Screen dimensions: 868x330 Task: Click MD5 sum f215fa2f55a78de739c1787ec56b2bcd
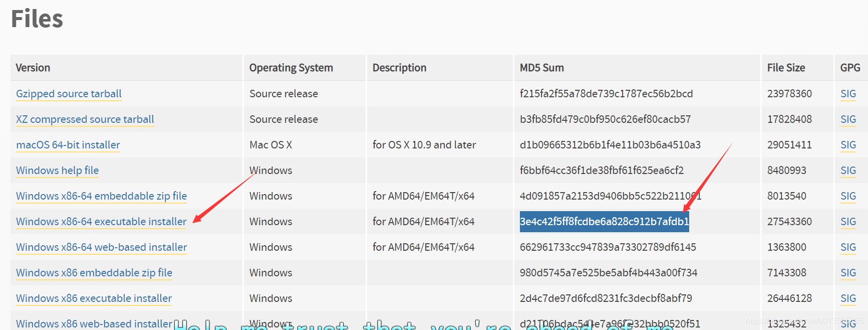pos(607,94)
